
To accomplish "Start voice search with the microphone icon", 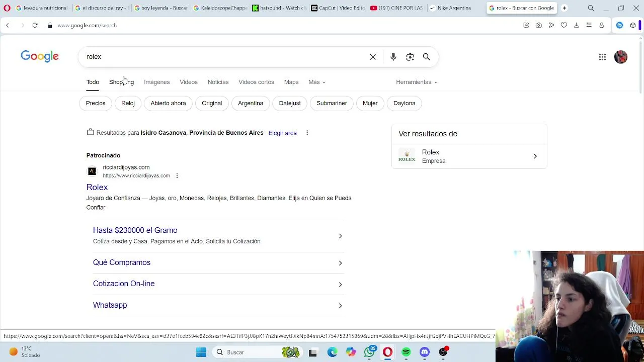I will pos(393,57).
